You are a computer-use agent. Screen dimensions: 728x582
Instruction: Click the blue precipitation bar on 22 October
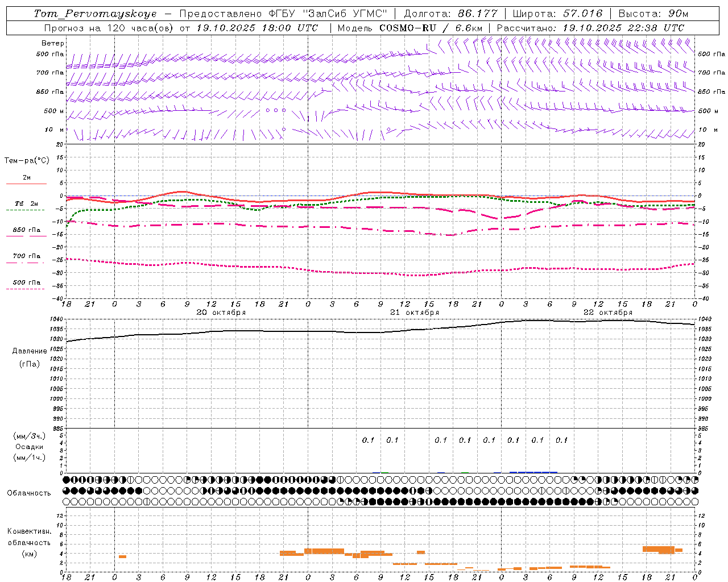point(533,472)
